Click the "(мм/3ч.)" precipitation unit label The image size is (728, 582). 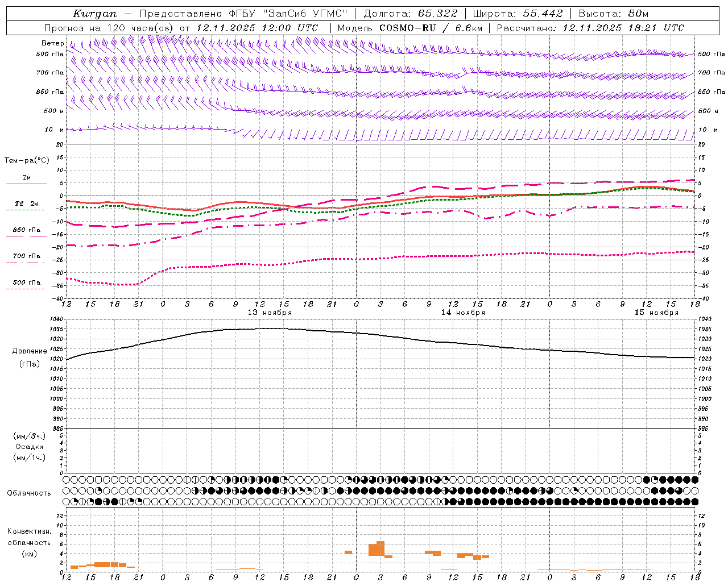point(30,436)
